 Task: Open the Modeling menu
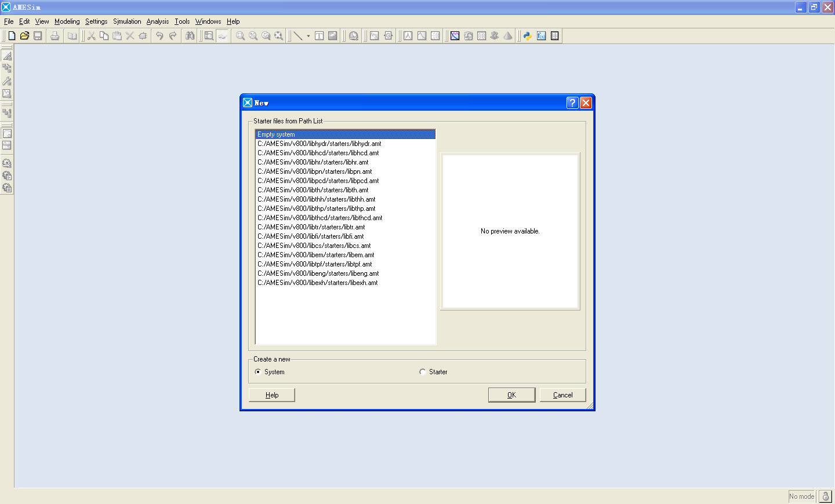tap(67, 21)
